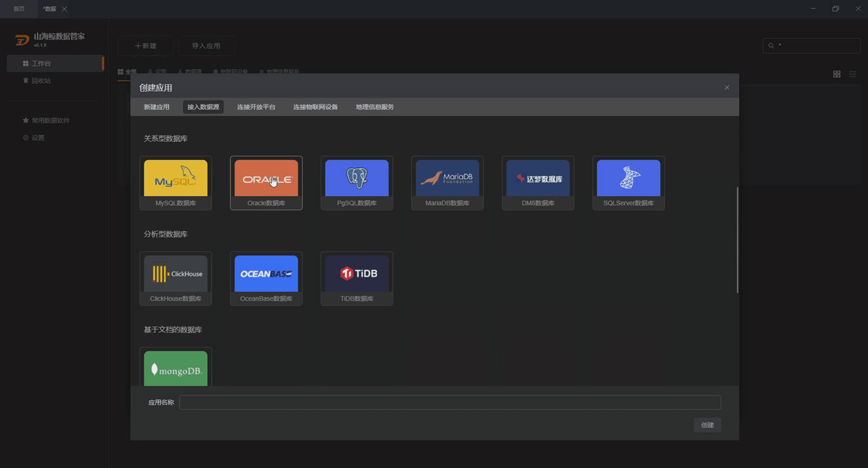
Task: Open 工作台 in the sidebar
Action: [x=55, y=63]
